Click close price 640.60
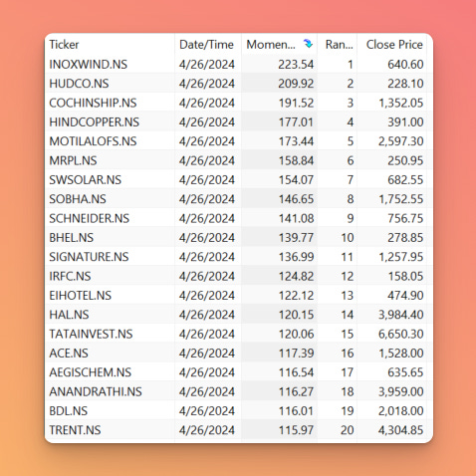476x476 pixels. point(405,64)
